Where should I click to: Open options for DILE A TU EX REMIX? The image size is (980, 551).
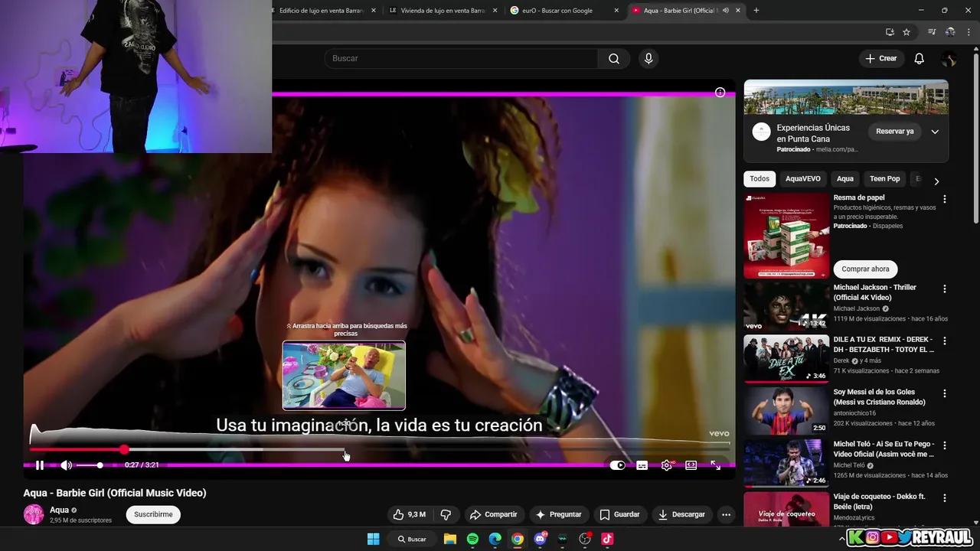(x=944, y=341)
